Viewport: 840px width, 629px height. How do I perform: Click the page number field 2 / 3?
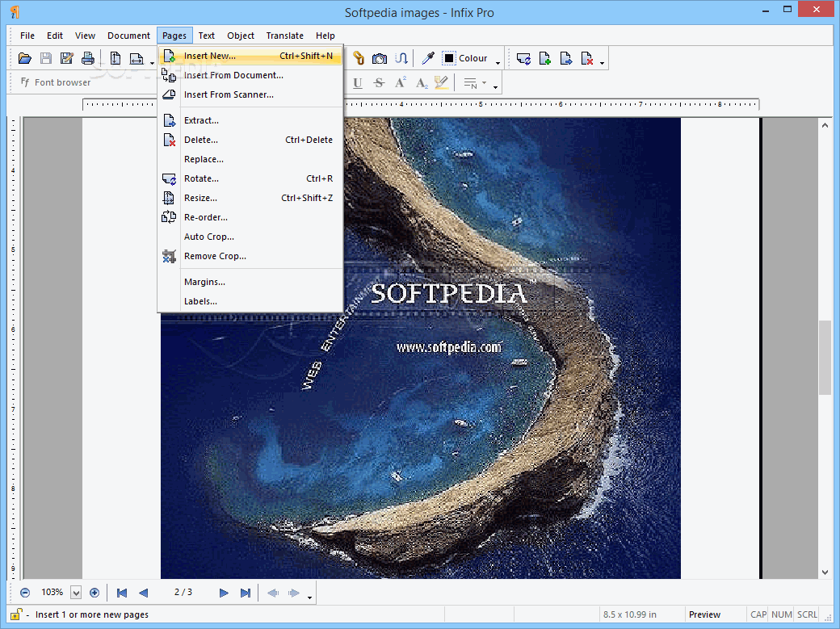[x=183, y=592]
